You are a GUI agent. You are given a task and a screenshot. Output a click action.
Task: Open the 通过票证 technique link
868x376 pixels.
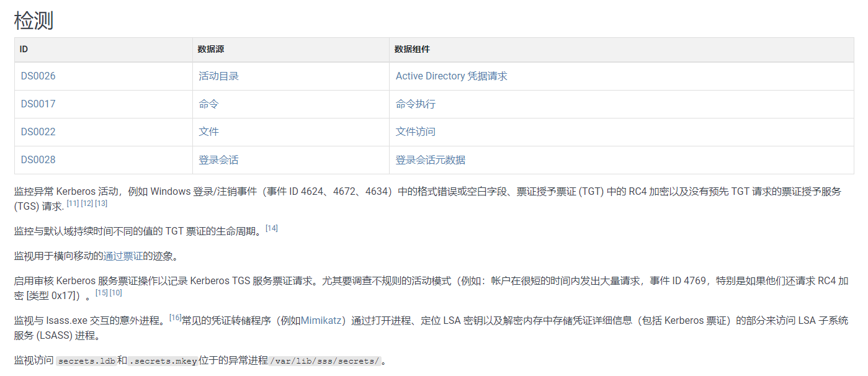pyautogui.click(x=123, y=256)
